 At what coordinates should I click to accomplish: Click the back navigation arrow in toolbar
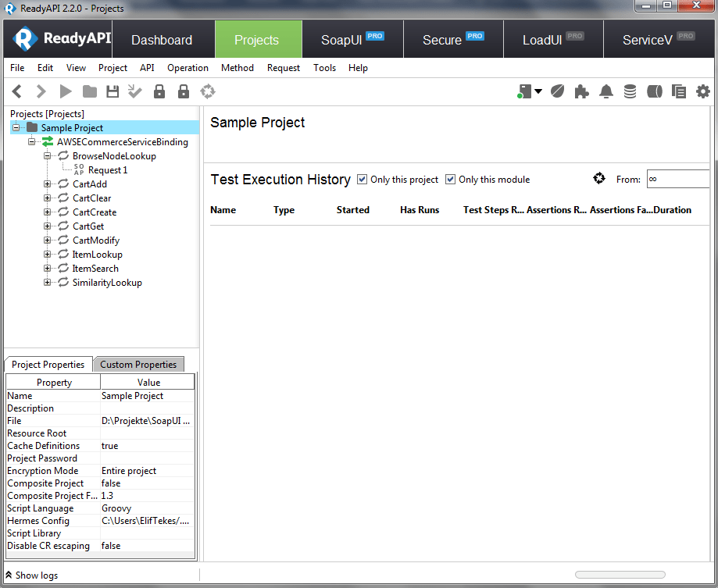click(x=16, y=92)
